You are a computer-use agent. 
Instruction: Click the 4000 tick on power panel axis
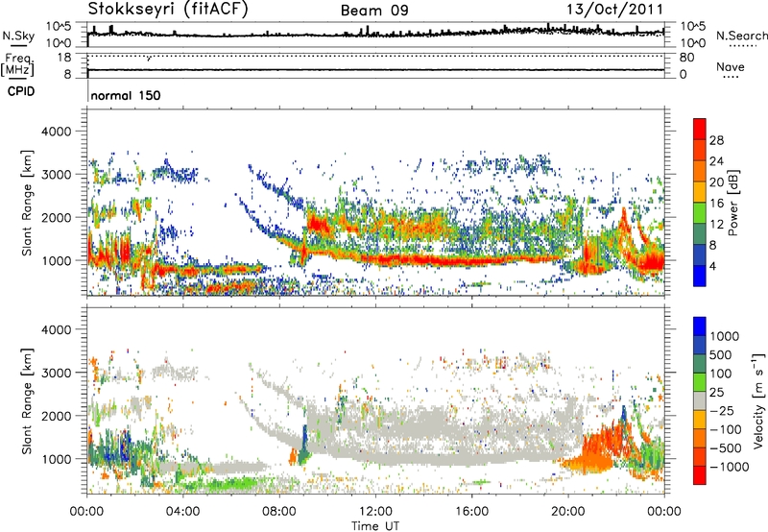coord(56,132)
